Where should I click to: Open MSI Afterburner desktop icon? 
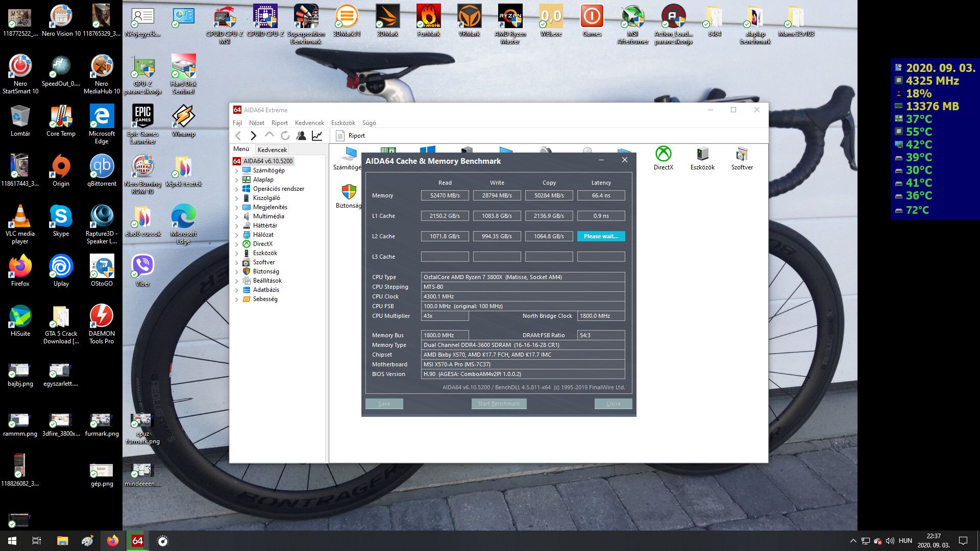[632, 23]
